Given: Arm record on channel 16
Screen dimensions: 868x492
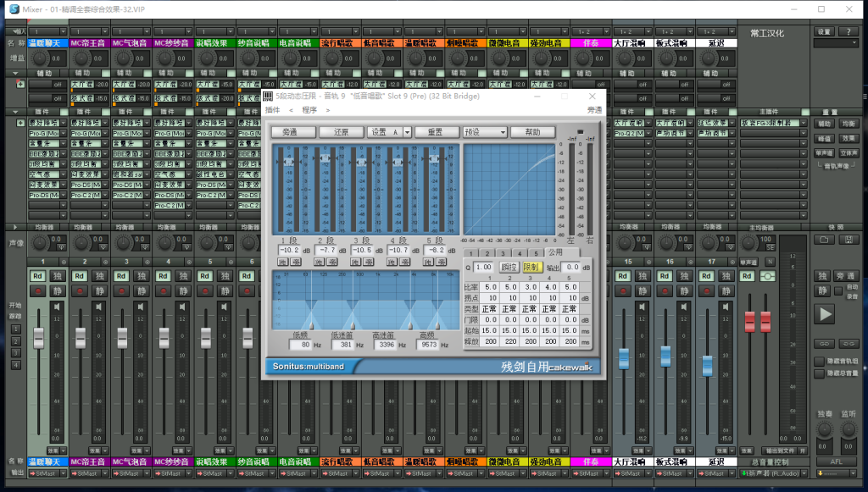Looking at the screenshot, I should tap(665, 290).
